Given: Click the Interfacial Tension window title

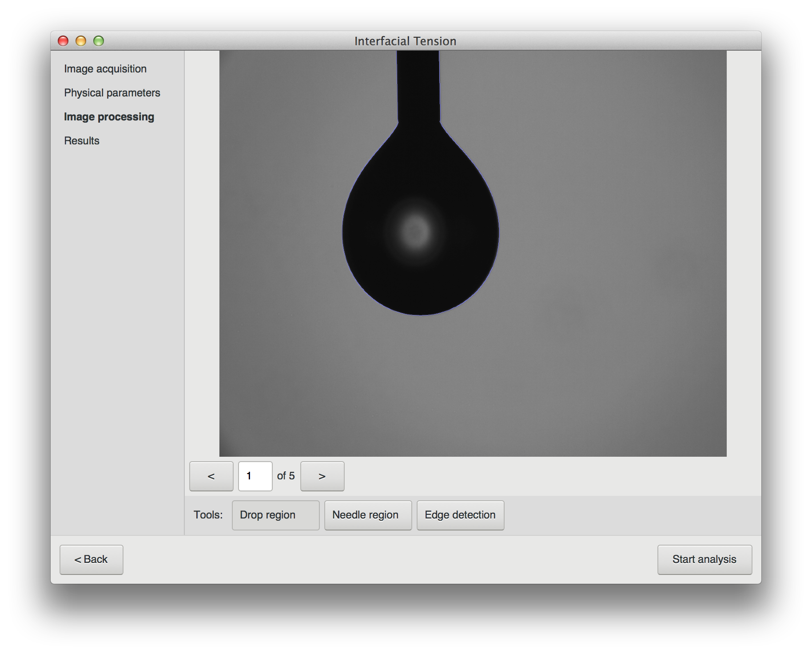Looking at the screenshot, I should pos(405,41).
